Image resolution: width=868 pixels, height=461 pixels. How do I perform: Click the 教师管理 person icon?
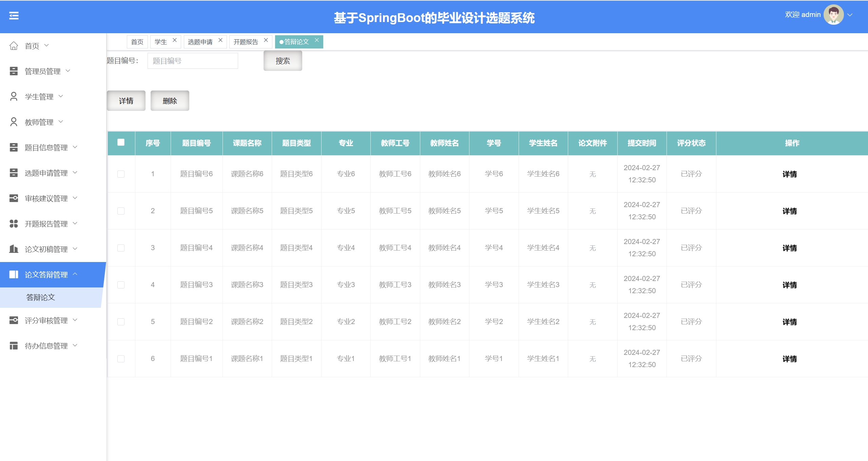point(14,122)
